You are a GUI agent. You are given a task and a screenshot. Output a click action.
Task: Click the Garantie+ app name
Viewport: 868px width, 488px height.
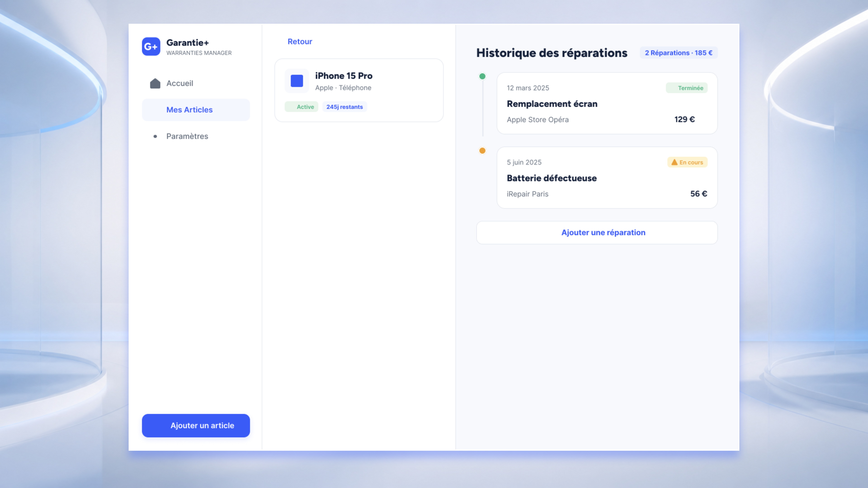[187, 43]
